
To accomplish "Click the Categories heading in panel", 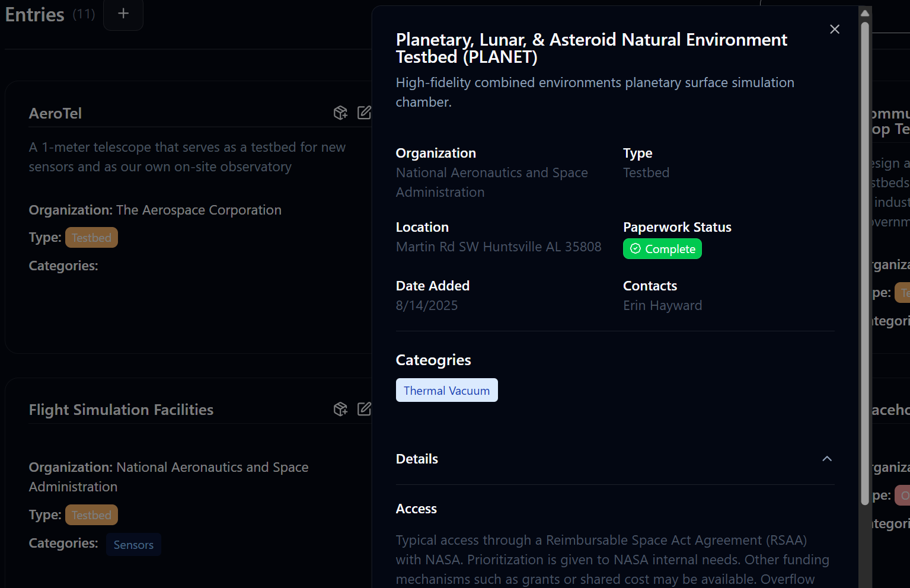I will coord(433,360).
